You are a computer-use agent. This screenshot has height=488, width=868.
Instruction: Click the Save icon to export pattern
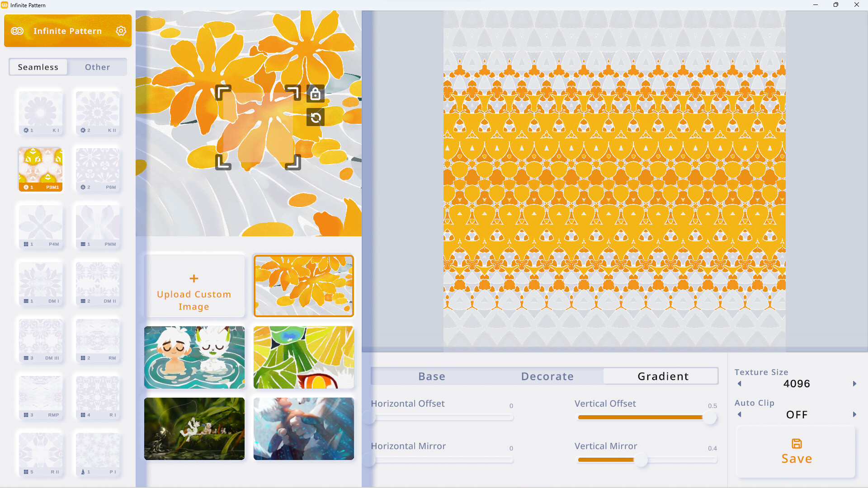pos(797,444)
